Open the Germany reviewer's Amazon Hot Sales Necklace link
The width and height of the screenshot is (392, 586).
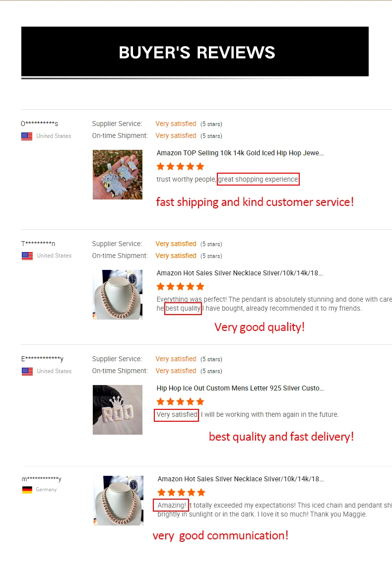click(241, 479)
